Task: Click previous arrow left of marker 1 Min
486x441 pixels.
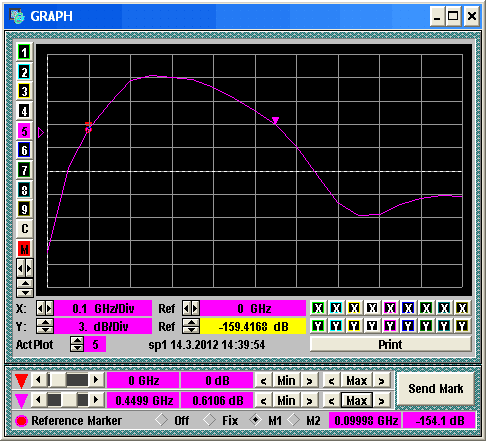Action: 263,380
